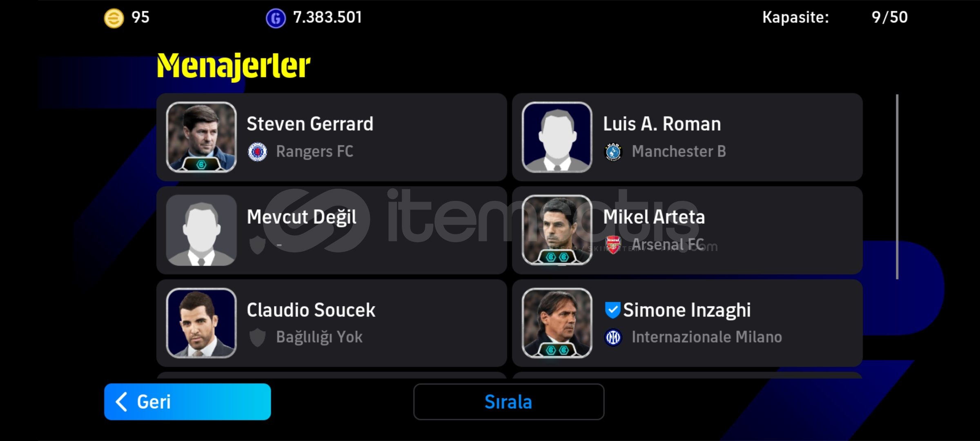Select the Mevcut Değil empty manager slot
Image resolution: width=980 pixels, height=441 pixels.
(x=332, y=230)
